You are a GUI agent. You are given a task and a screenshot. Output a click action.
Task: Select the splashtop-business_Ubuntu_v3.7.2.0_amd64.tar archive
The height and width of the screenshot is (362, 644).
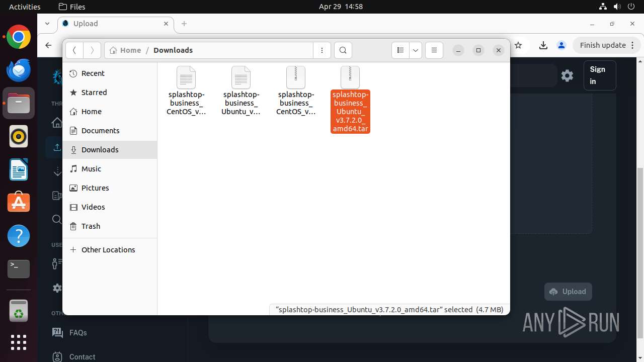tap(350, 99)
